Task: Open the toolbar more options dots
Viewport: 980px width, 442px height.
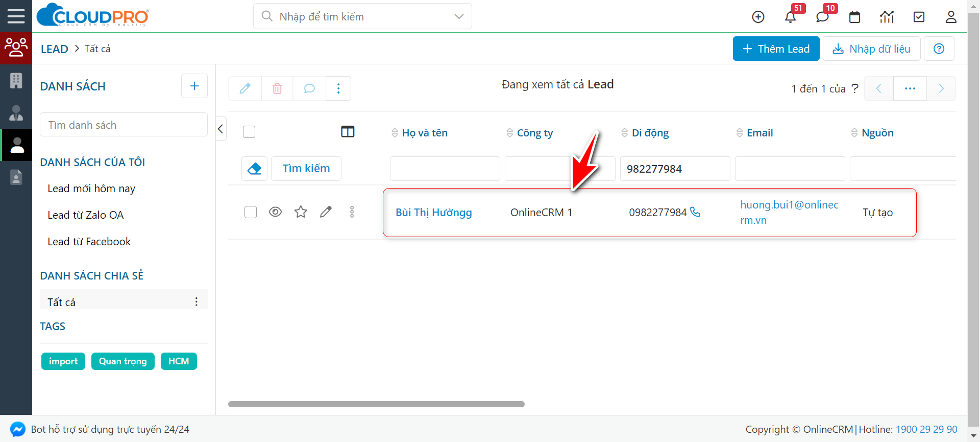Action: coord(338,88)
